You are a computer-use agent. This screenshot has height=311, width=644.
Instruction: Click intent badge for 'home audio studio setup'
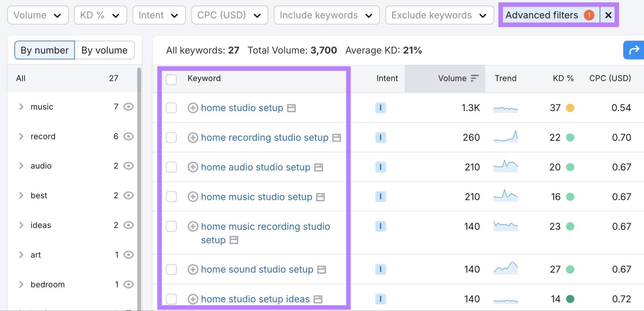(x=380, y=167)
